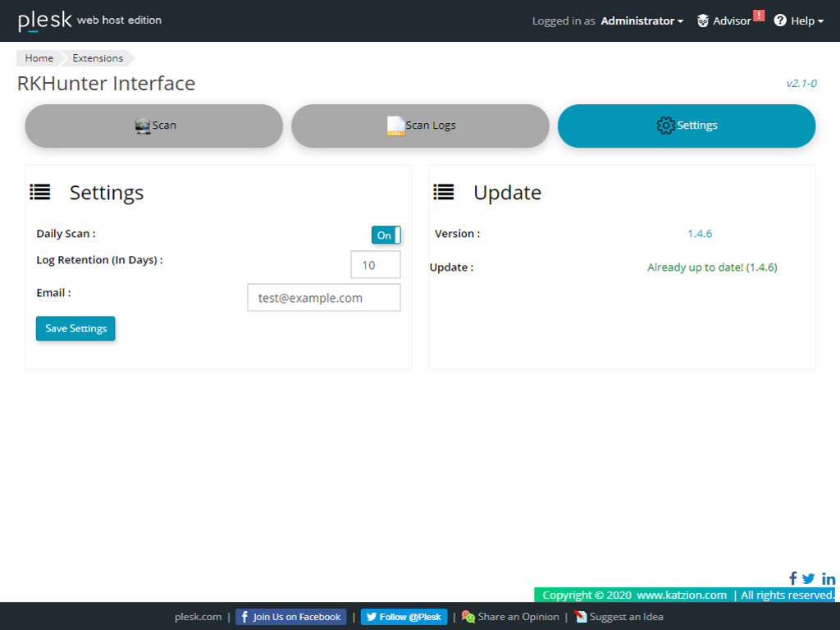Switch to the Settings tab

point(687,126)
